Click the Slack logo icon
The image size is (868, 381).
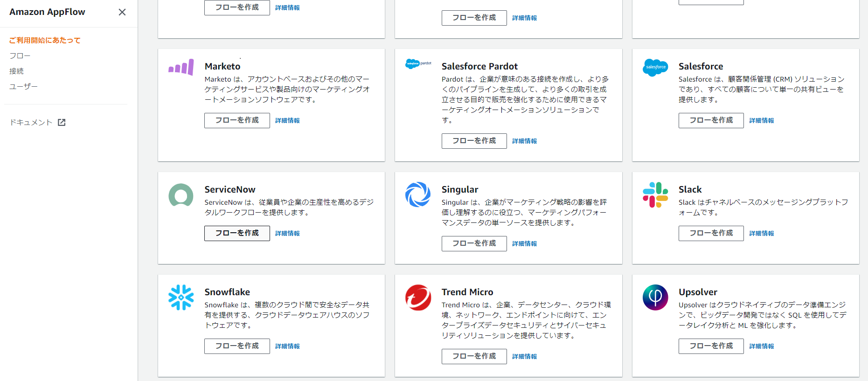pos(655,195)
